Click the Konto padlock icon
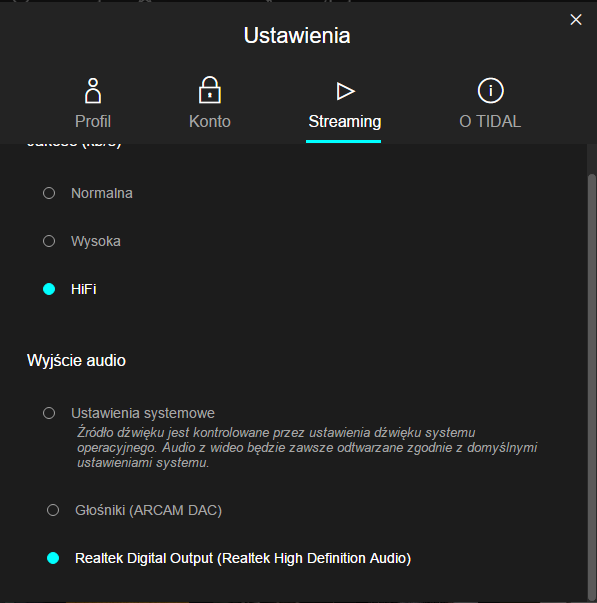597x603 pixels. pyautogui.click(x=210, y=90)
